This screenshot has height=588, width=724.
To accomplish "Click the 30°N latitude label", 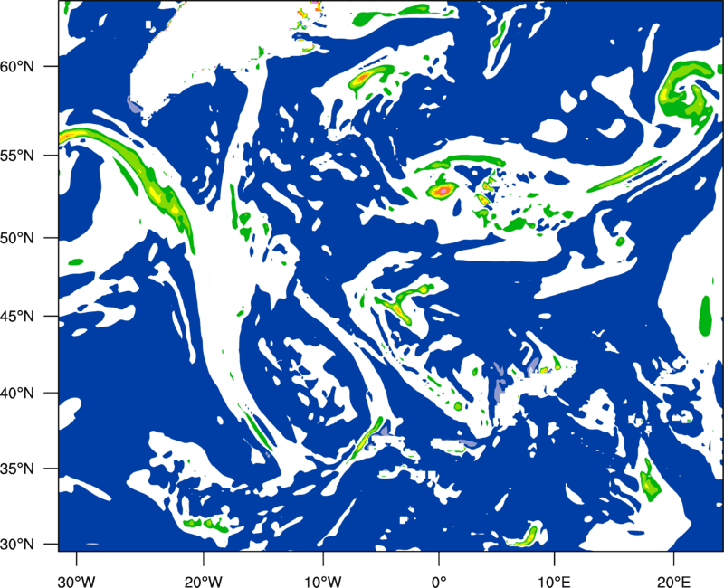I will click(x=17, y=545).
